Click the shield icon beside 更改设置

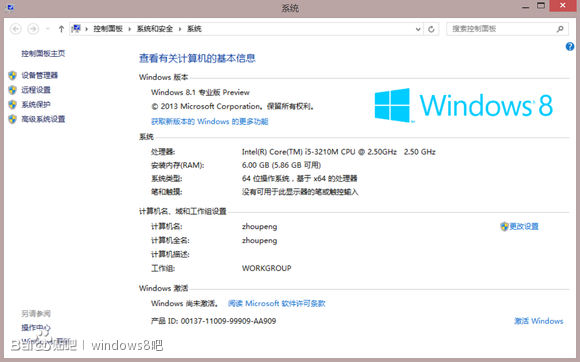pos(504,226)
